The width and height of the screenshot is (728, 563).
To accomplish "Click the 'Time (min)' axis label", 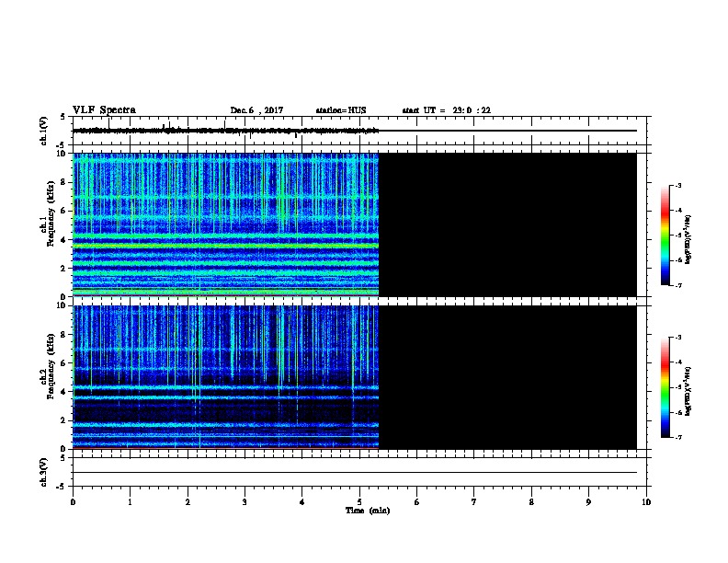I will click(368, 511).
